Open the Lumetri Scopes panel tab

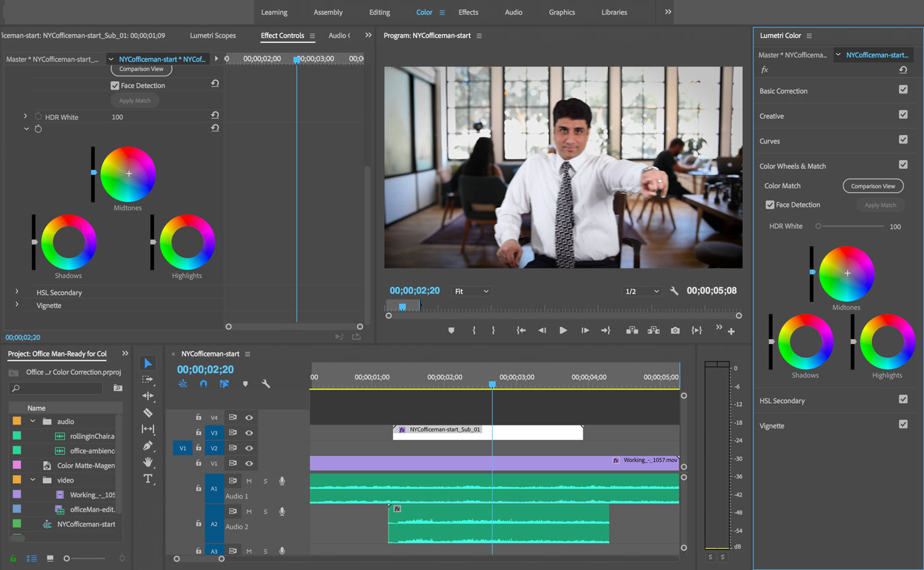pos(213,35)
